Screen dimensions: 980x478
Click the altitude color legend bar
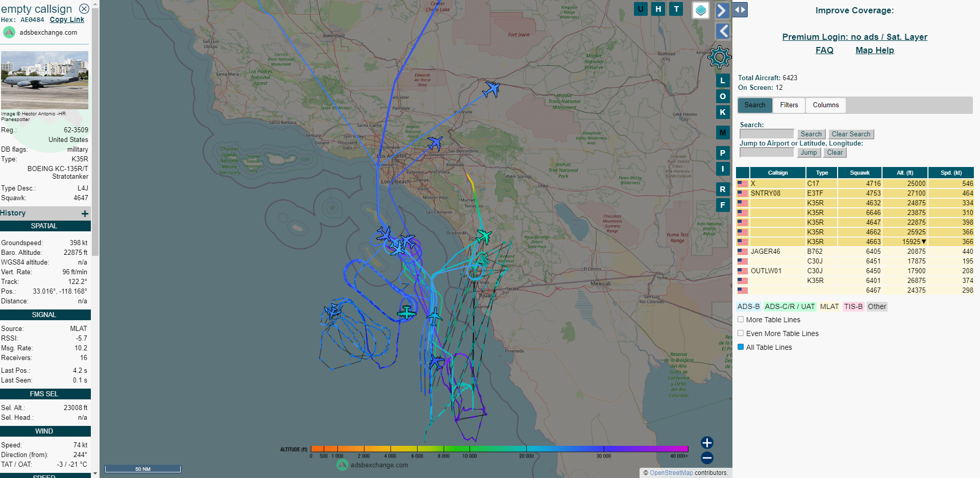pos(499,449)
